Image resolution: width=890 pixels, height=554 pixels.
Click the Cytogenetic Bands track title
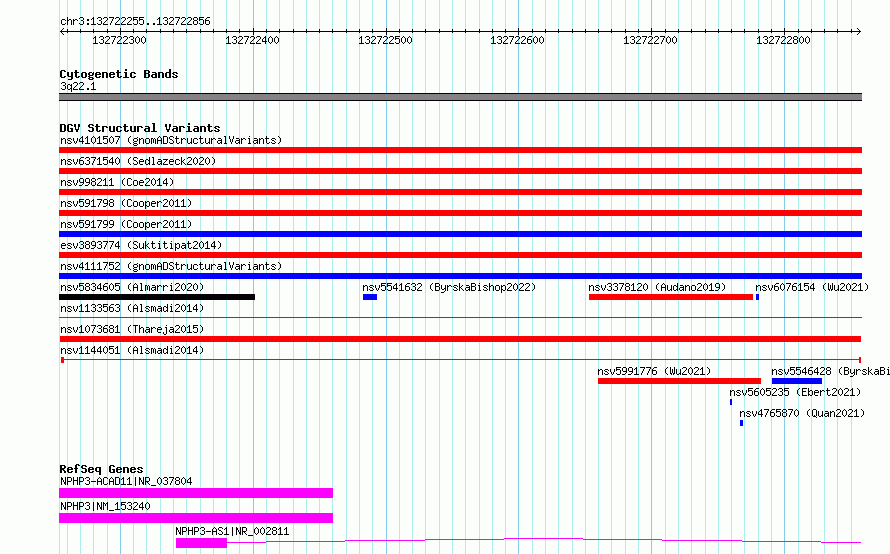[x=119, y=74]
